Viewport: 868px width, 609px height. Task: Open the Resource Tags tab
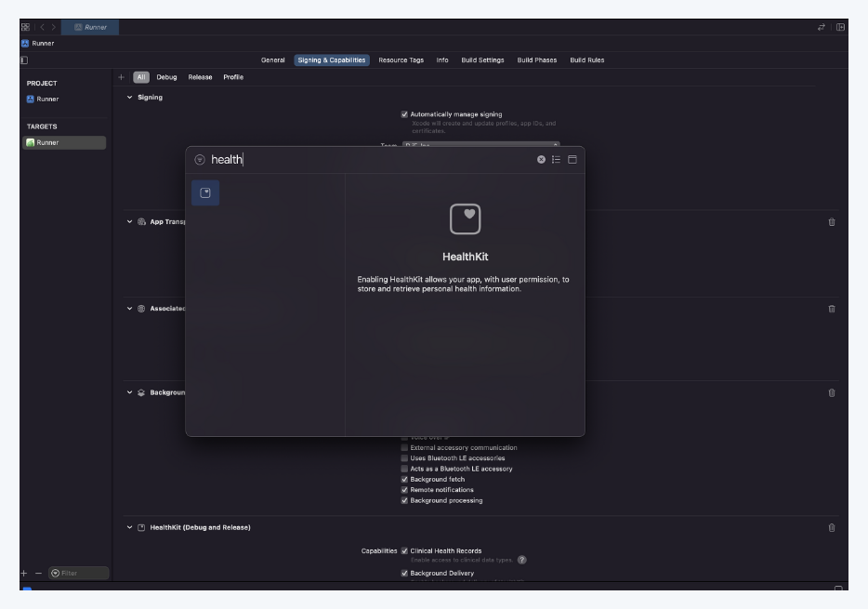[401, 60]
